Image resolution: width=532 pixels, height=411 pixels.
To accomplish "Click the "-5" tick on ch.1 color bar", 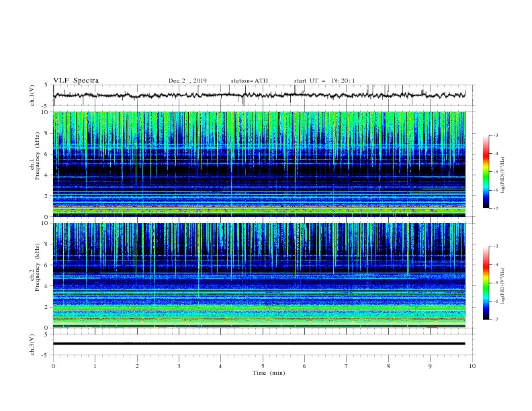I will [x=495, y=172].
